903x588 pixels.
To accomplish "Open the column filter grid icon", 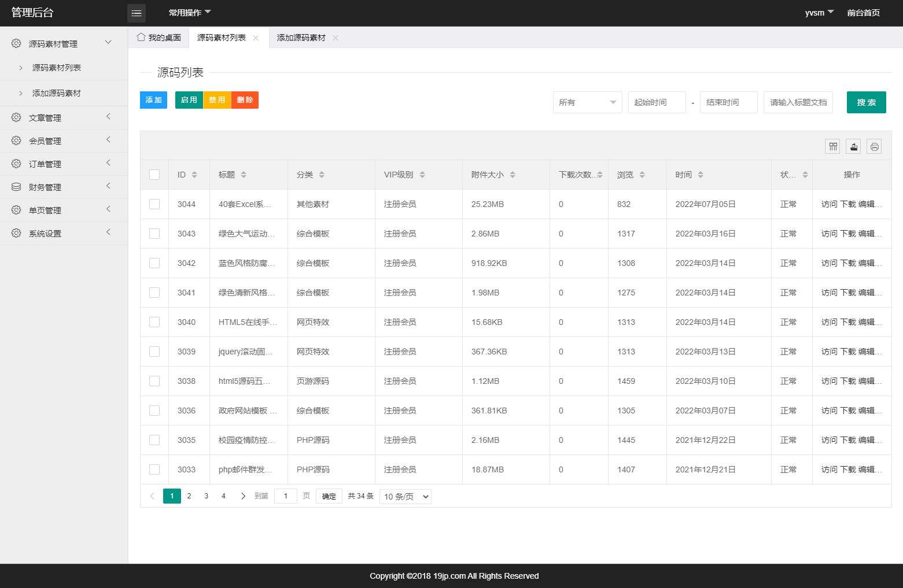I will coord(833,146).
